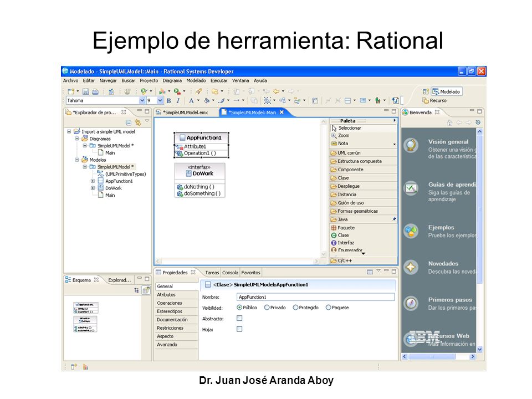The width and height of the screenshot is (532, 399).
Task: Click the fill color paint bucket icon
Action: [206, 100]
